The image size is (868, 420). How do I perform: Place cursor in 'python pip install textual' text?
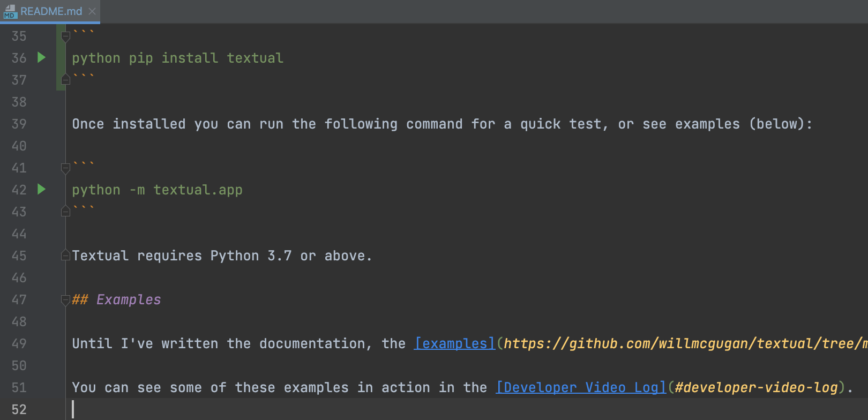tap(177, 58)
